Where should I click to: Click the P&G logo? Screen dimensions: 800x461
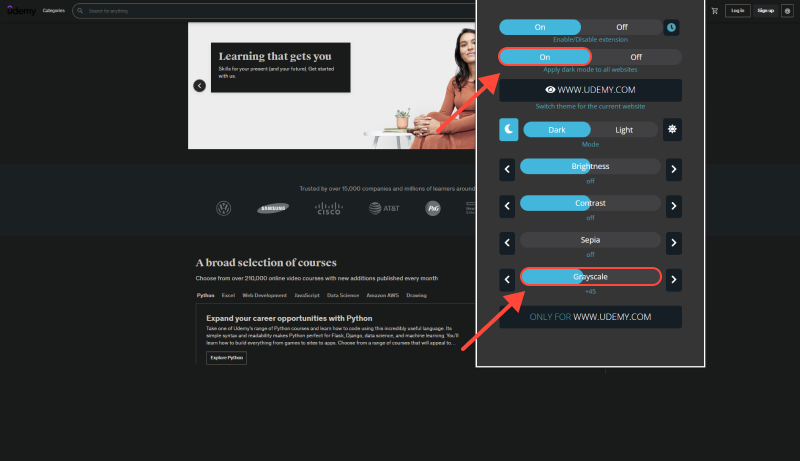(x=433, y=208)
